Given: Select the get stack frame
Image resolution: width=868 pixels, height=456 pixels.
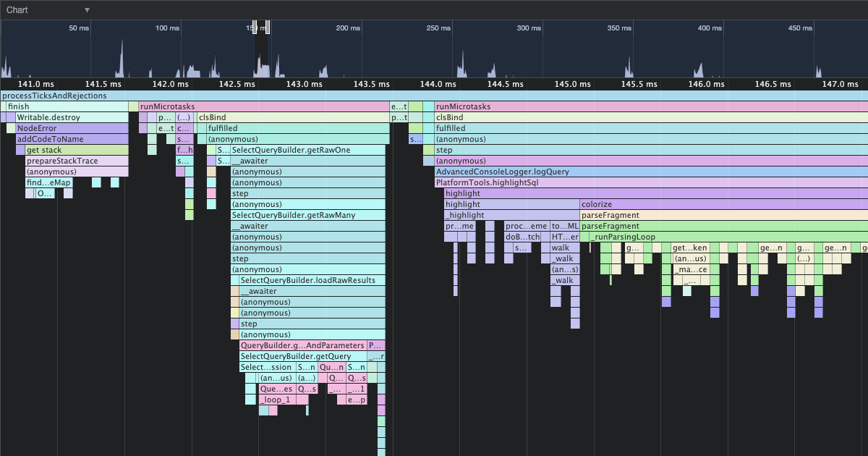Looking at the screenshot, I should (x=77, y=150).
